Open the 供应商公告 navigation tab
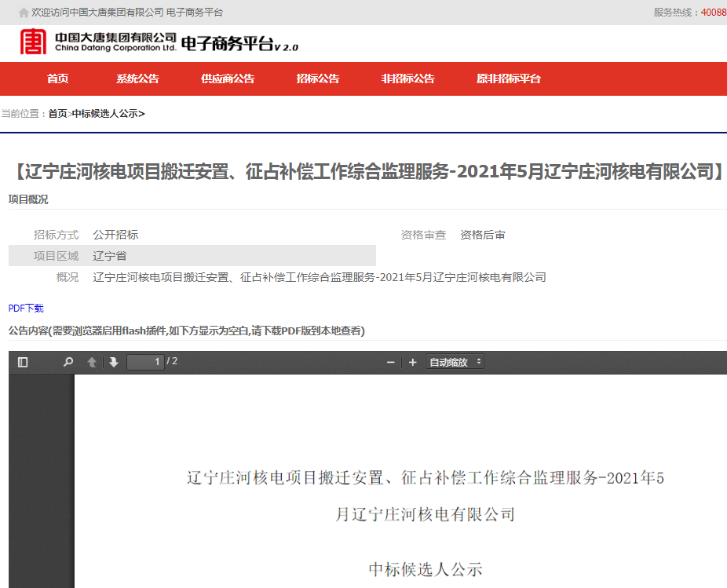The width and height of the screenshot is (727, 588). point(228,79)
